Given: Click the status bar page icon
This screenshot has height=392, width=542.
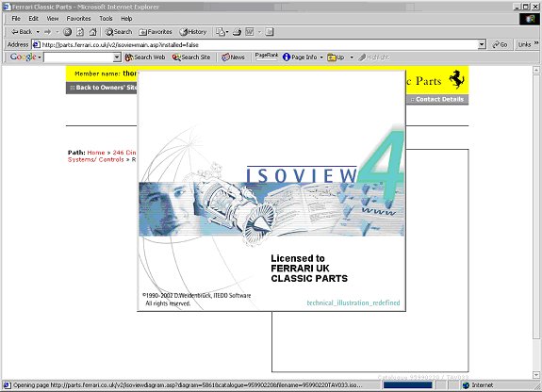Looking at the screenshot, I should click(x=7, y=385).
